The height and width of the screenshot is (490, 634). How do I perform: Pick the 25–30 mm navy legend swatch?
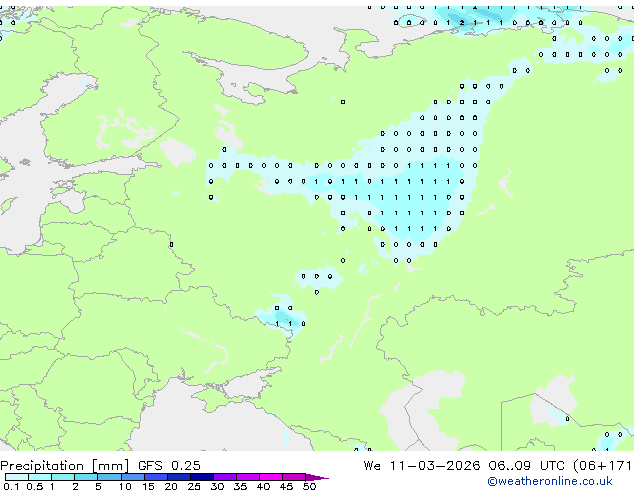(x=201, y=477)
